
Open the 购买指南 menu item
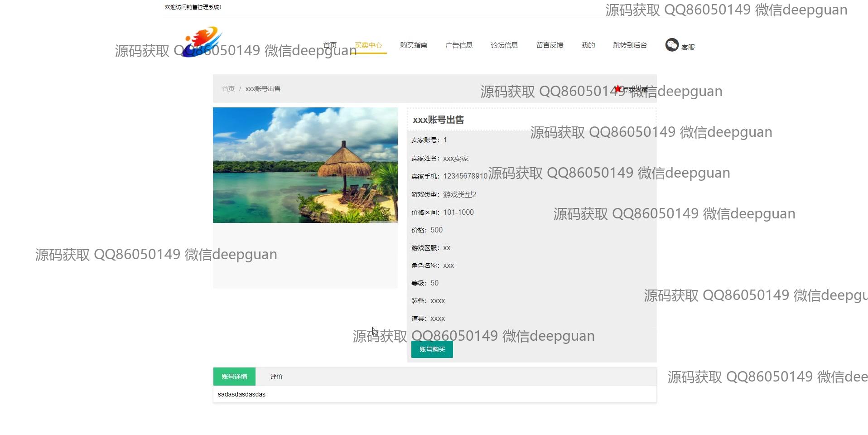(x=414, y=45)
